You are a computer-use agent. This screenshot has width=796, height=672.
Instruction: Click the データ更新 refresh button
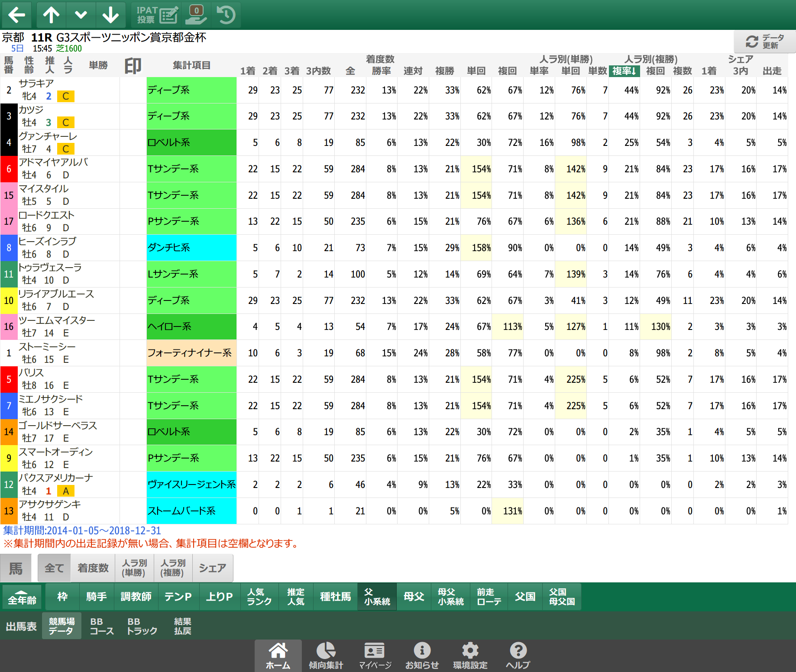point(765,42)
